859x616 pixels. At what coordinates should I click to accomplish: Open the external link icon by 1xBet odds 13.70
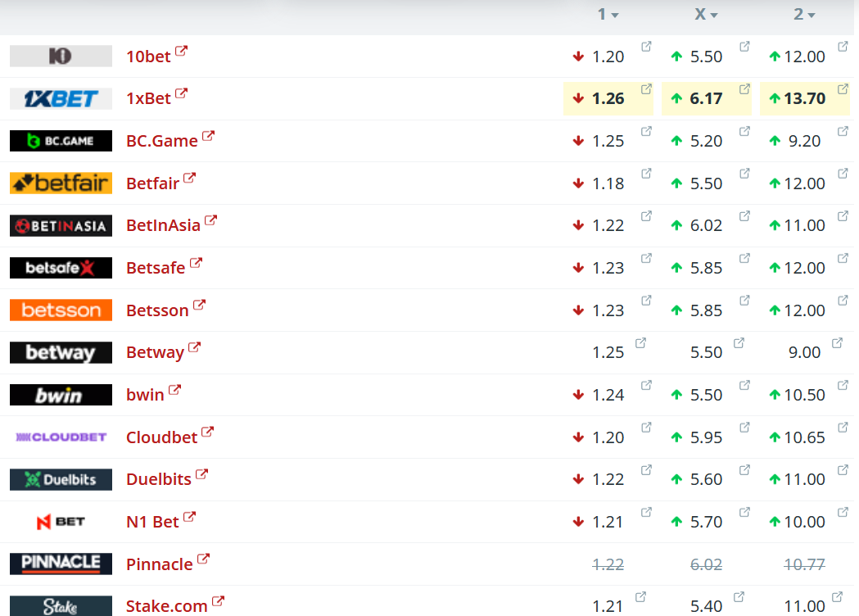843,88
